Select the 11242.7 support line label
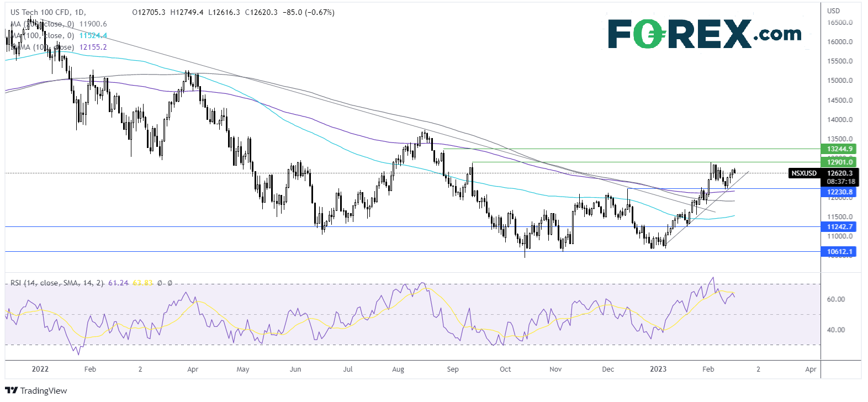 [x=840, y=226]
